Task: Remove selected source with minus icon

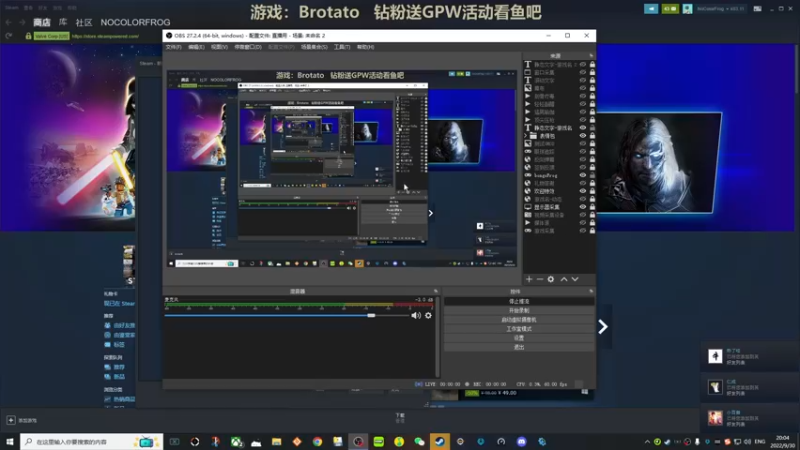Action: pyautogui.click(x=540, y=279)
